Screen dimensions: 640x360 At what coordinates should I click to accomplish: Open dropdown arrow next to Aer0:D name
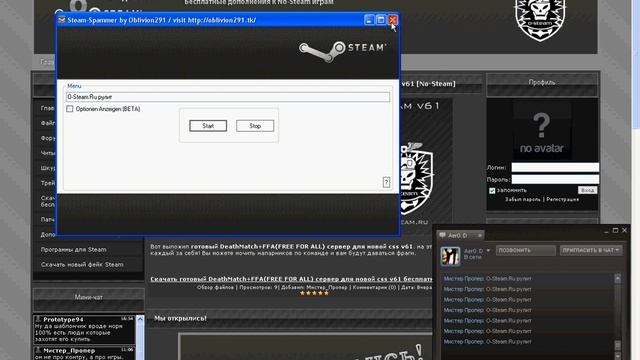(488, 251)
